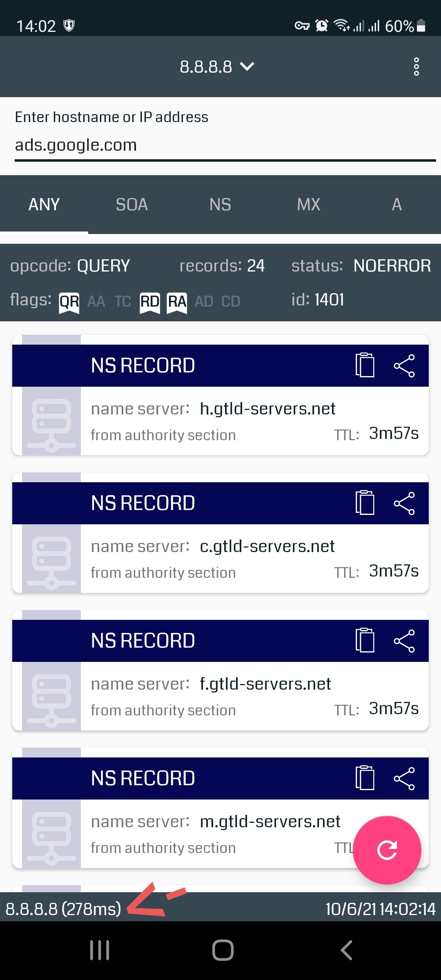Copy the h.gtld-servers.net NS record

(x=365, y=365)
